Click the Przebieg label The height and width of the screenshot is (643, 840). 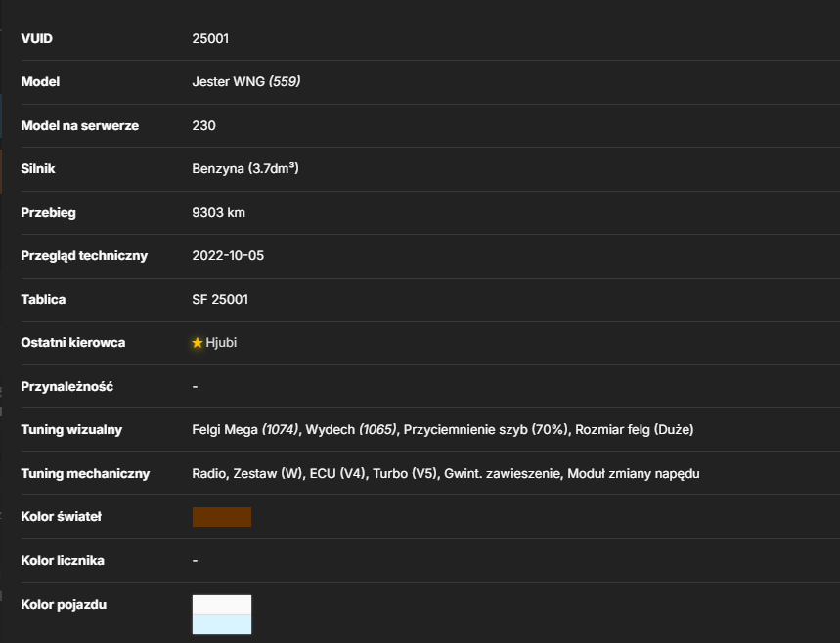48,213
